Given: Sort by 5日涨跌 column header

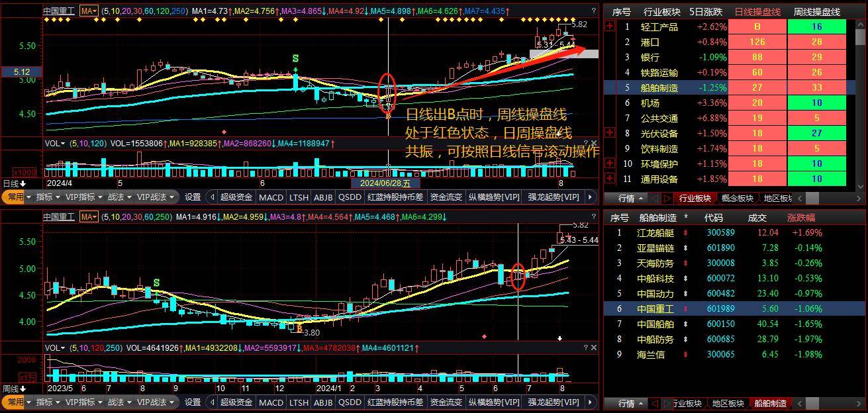Looking at the screenshot, I should pos(706,11).
